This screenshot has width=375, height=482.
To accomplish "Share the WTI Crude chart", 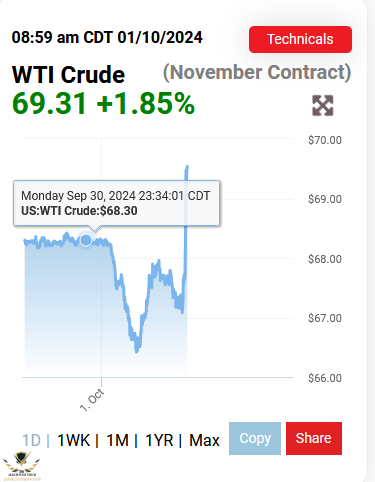I will 314,438.
